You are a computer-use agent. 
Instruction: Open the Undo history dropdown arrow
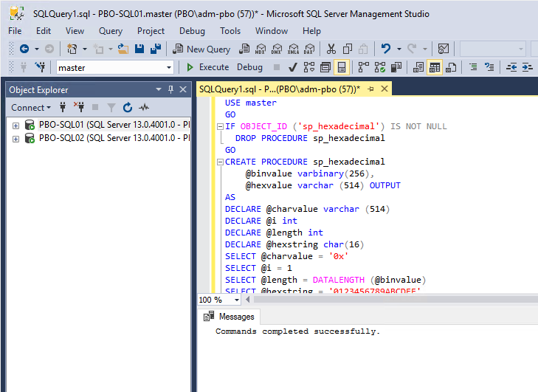[399, 49]
